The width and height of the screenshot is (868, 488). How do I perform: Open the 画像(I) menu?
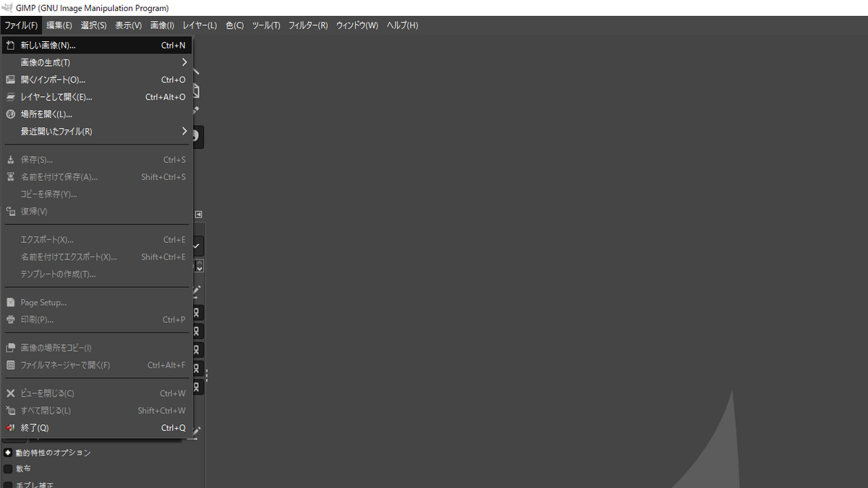[x=162, y=25]
